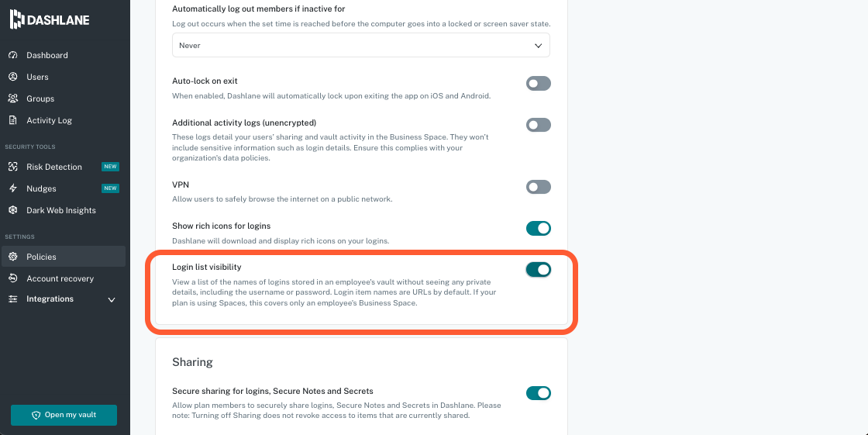Open the inactivity logout dropdown set to Never
Image resolution: width=868 pixels, height=435 pixels.
pos(360,46)
